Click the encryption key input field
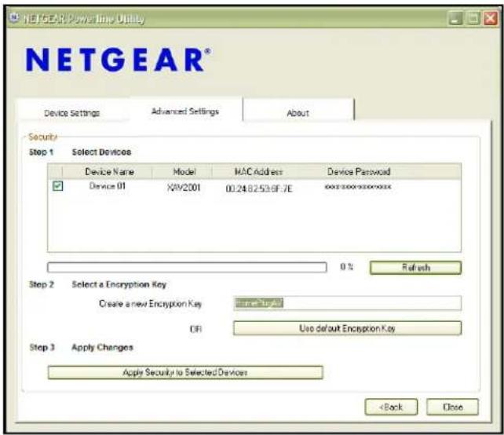This screenshot has height=435, width=504. 347,303
